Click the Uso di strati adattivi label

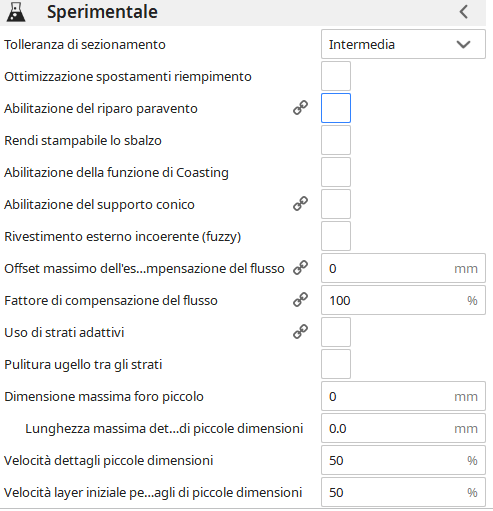click(x=64, y=332)
